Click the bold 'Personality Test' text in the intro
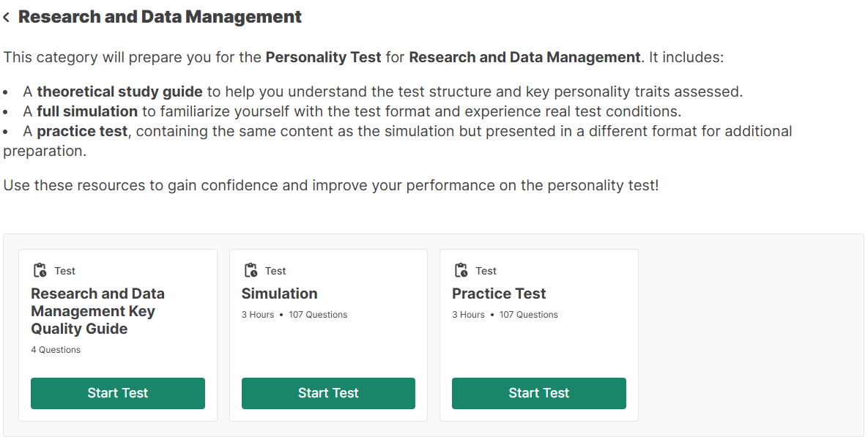The width and height of the screenshot is (868, 437). [323, 57]
